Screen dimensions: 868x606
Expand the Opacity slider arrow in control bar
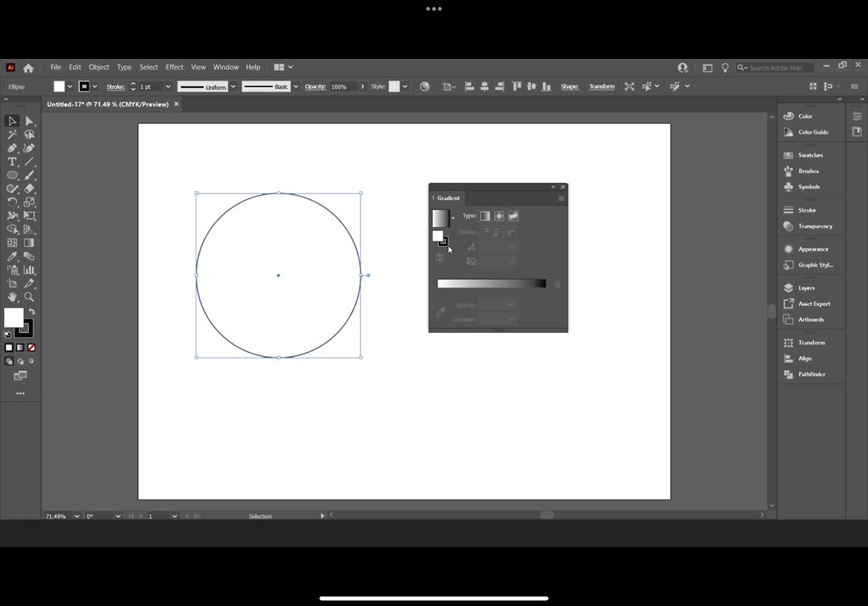(363, 87)
